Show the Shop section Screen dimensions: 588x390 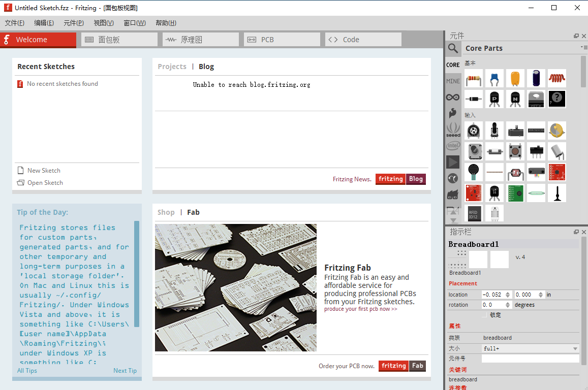[x=166, y=212]
